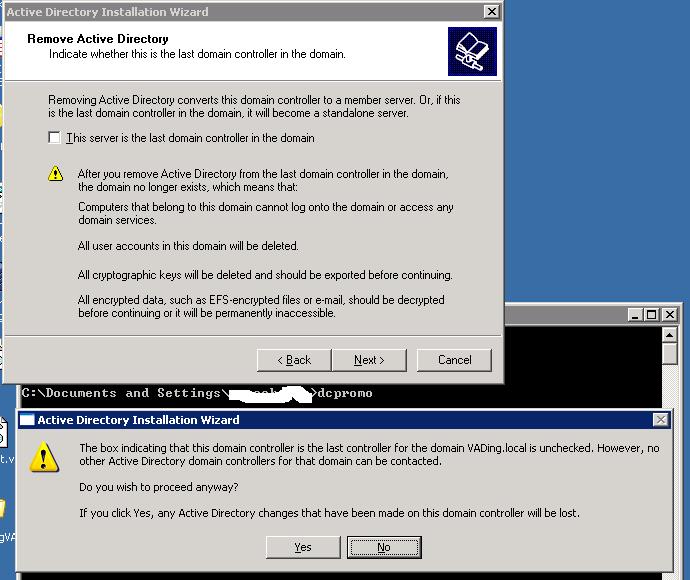Click the 'dcpromo' command text in console
The image size is (690, 580).
[345, 393]
